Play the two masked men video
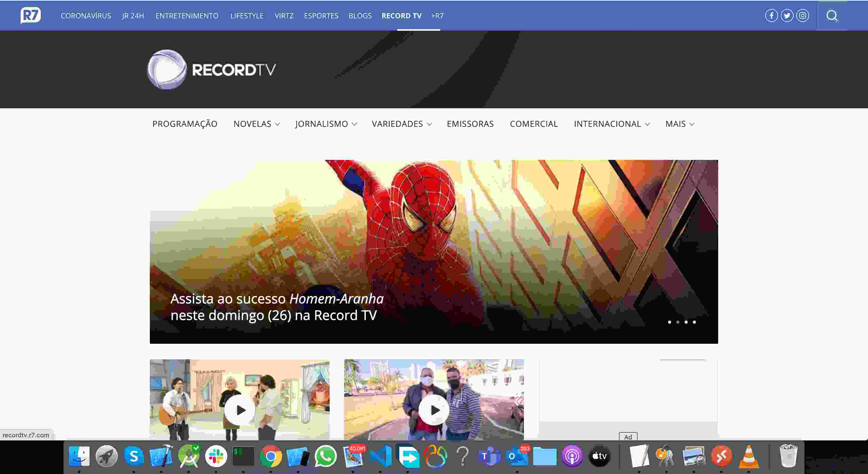Image resolution: width=868 pixels, height=474 pixels. click(434, 410)
